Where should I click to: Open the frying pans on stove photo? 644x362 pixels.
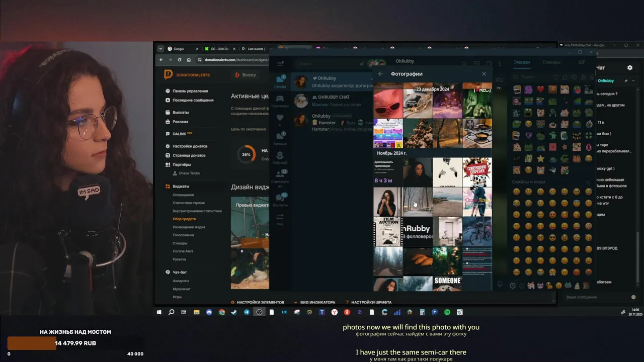pyautogui.click(x=477, y=133)
